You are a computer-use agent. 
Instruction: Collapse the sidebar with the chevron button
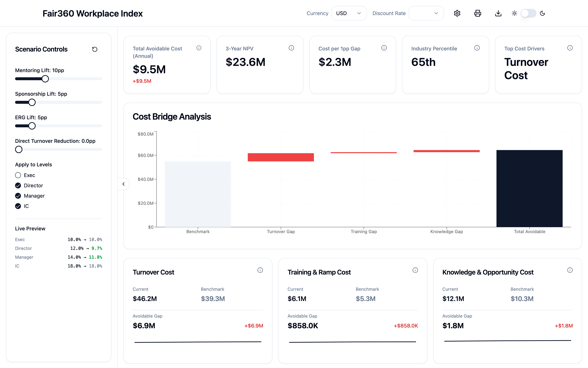coord(123,184)
